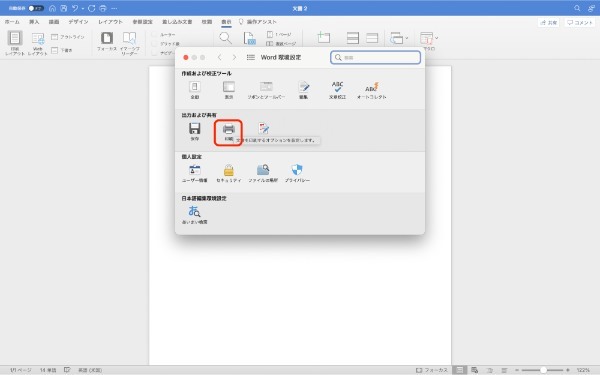
Task: Select アウトライン (Outline) view
Action: (x=68, y=37)
